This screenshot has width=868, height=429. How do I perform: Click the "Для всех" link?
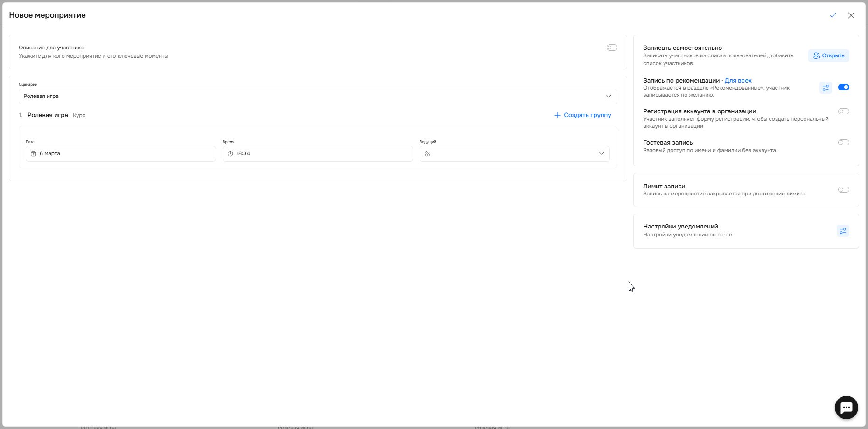pos(738,81)
